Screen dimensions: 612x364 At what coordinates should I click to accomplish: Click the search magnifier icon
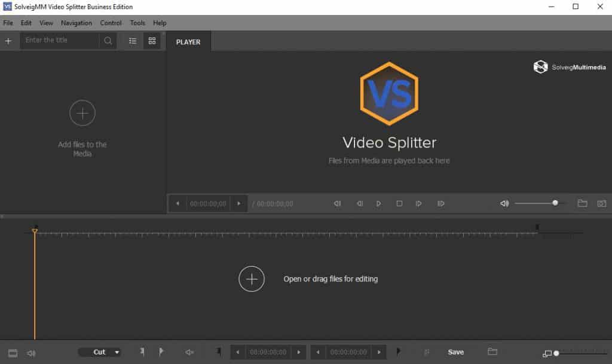108,41
